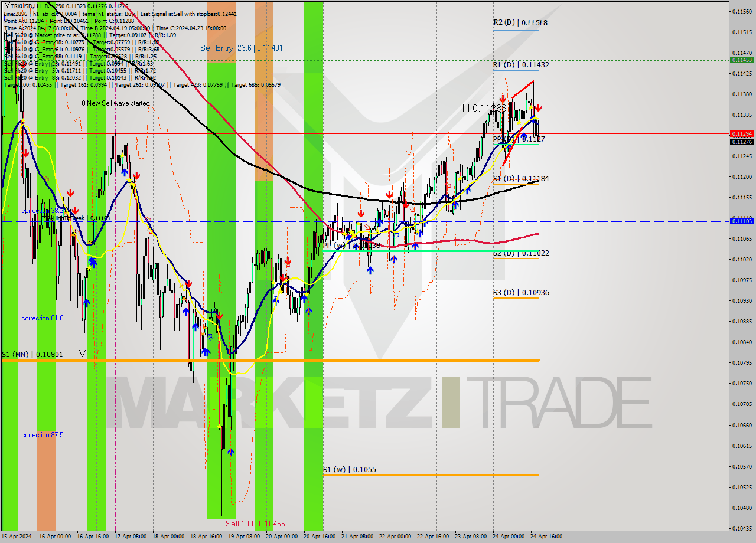Screen dimensions: 756x543
Task: Click the 'PP (D) | 0.1127' label
Action: (x=519, y=139)
